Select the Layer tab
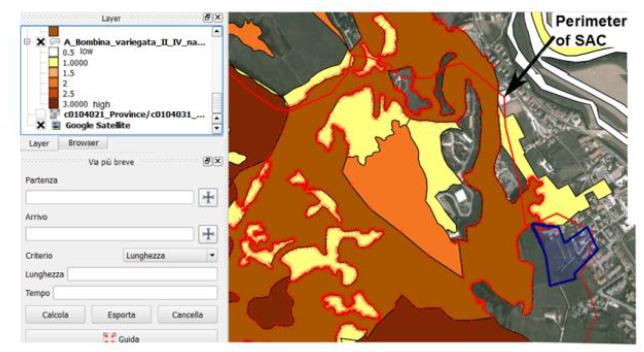Viewport: 644px width, 352px height. point(39,144)
